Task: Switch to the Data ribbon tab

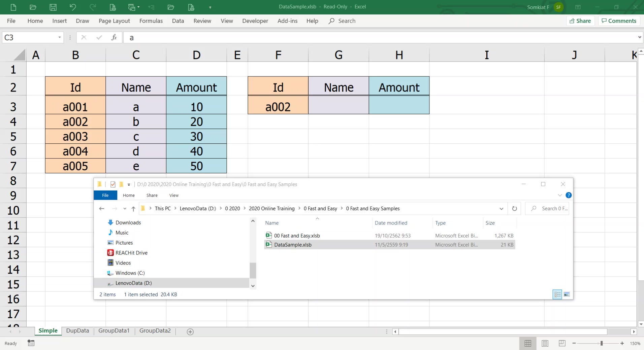Action: point(178,21)
